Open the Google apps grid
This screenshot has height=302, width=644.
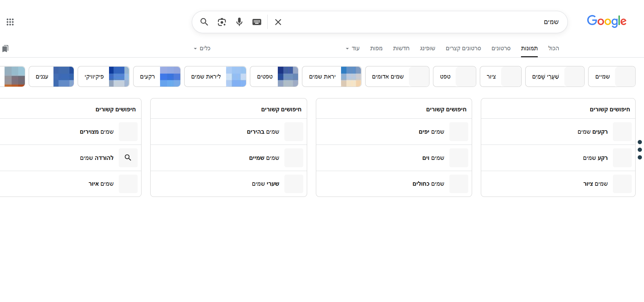click(x=10, y=22)
